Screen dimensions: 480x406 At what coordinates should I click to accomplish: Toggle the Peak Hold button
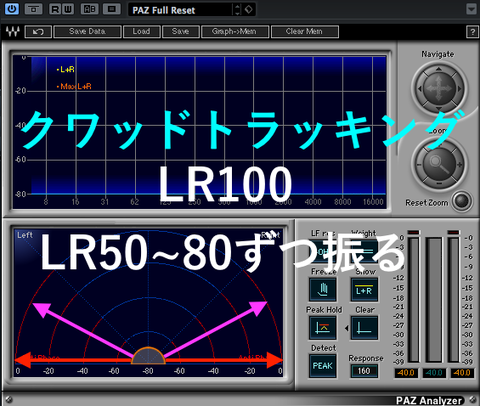pyautogui.click(x=323, y=328)
